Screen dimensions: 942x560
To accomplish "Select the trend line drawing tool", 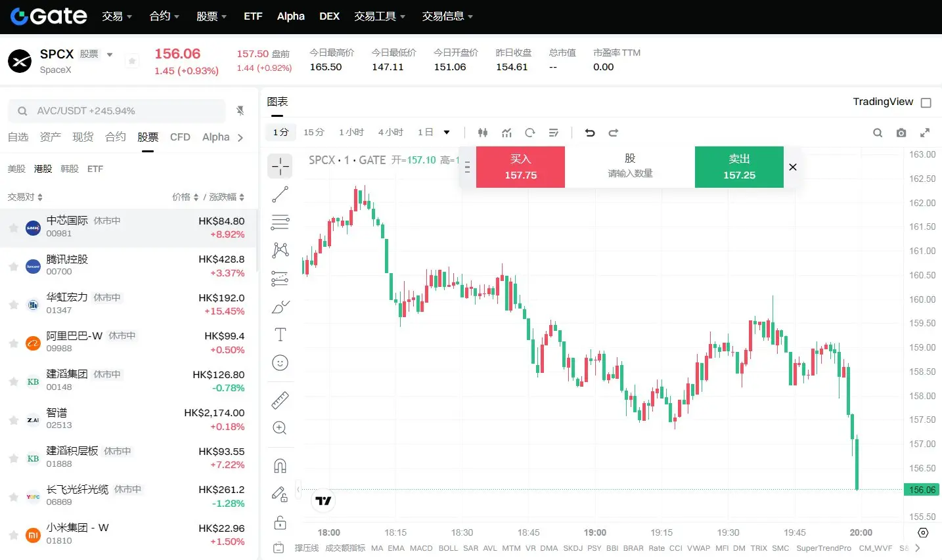I will tap(280, 194).
